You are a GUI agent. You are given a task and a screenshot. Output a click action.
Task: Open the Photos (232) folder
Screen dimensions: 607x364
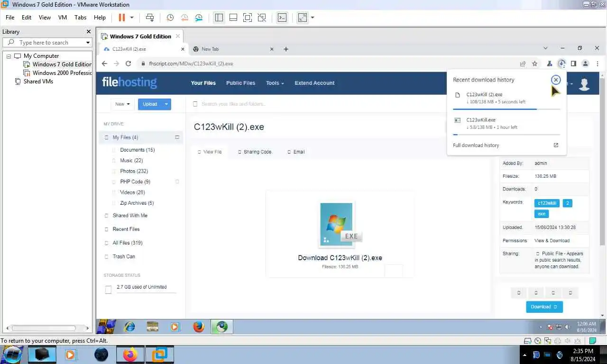(x=134, y=171)
